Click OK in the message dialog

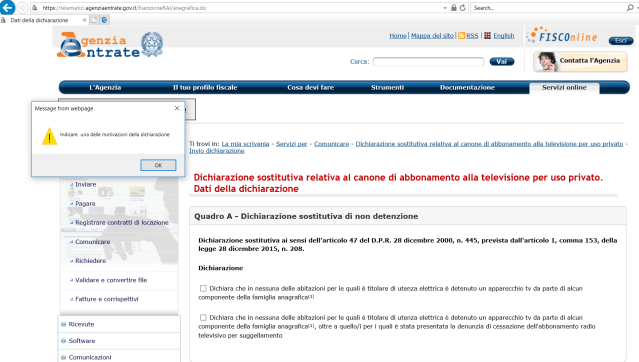tap(158, 165)
